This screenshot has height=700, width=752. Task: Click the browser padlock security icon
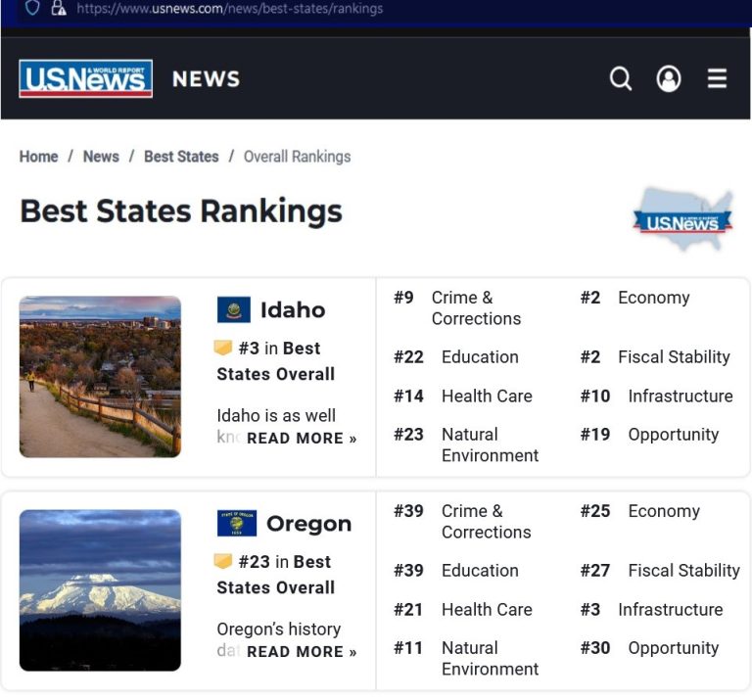(x=58, y=8)
